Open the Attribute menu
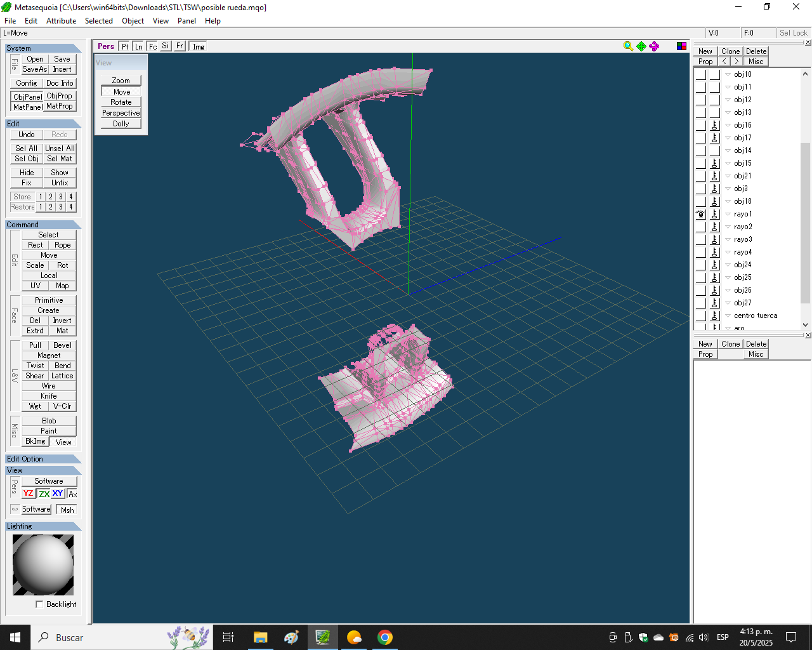The image size is (812, 650). click(61, 21)
